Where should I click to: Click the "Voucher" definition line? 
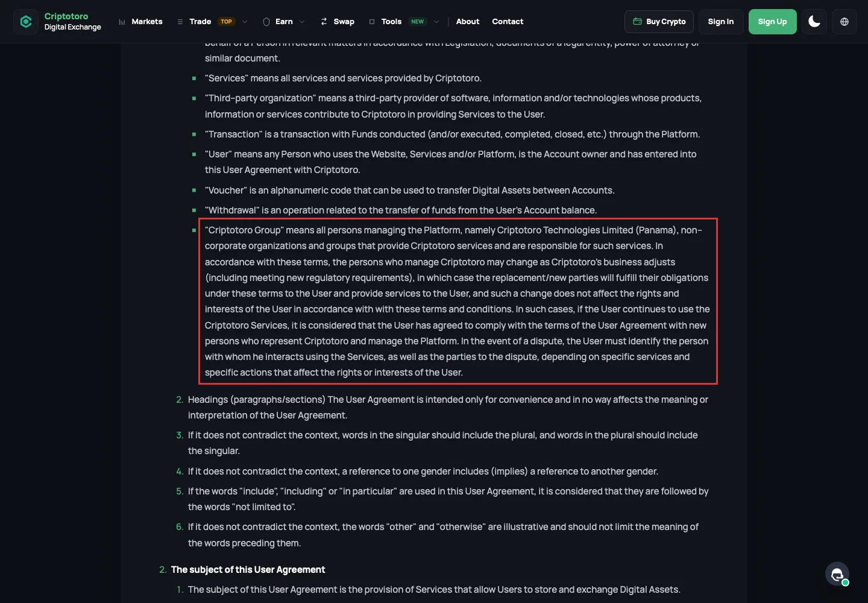click(410, 191)
